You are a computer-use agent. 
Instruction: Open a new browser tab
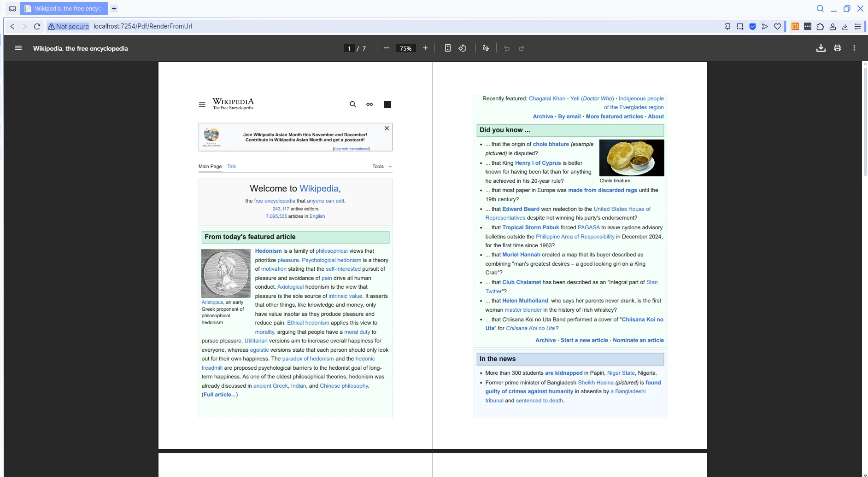click(114, 8)
